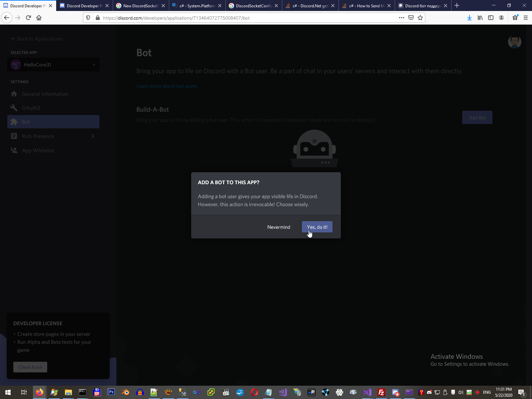Screen dimensions: 532x399
Task: Open volume control in system tray
Action: click(461, 392)
